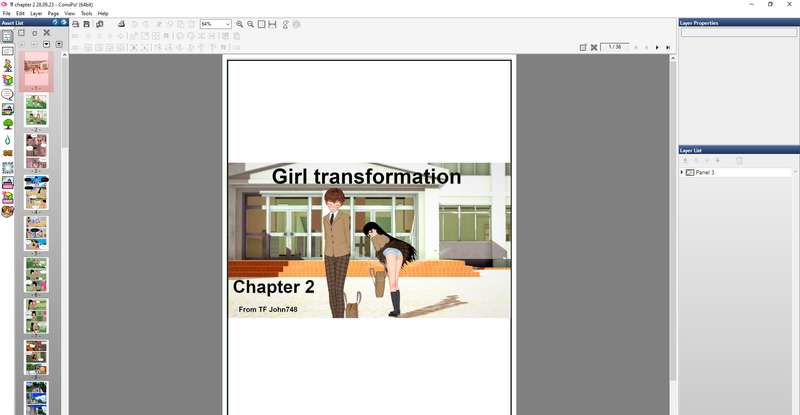Click the delete X icon in Asset List
This screenshot has width=800, height=415.
click(46, 33)
